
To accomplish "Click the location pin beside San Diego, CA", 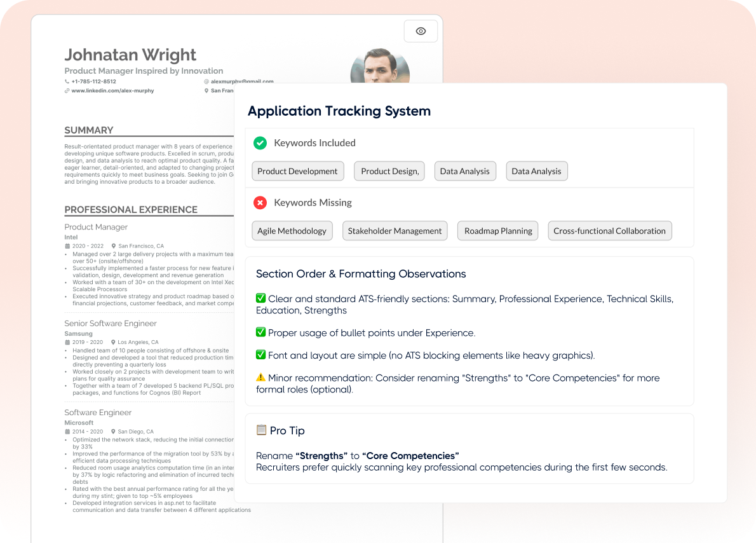I will point(113,432).
